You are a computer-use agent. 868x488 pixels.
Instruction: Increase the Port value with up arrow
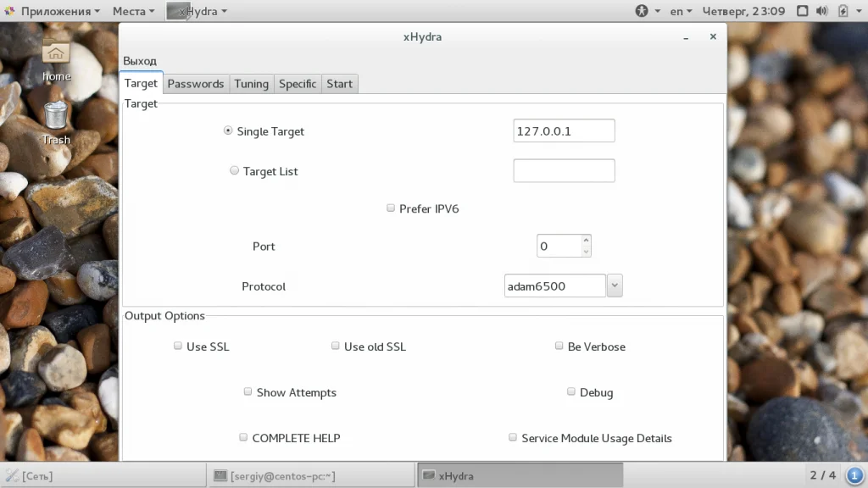[586, 240]
